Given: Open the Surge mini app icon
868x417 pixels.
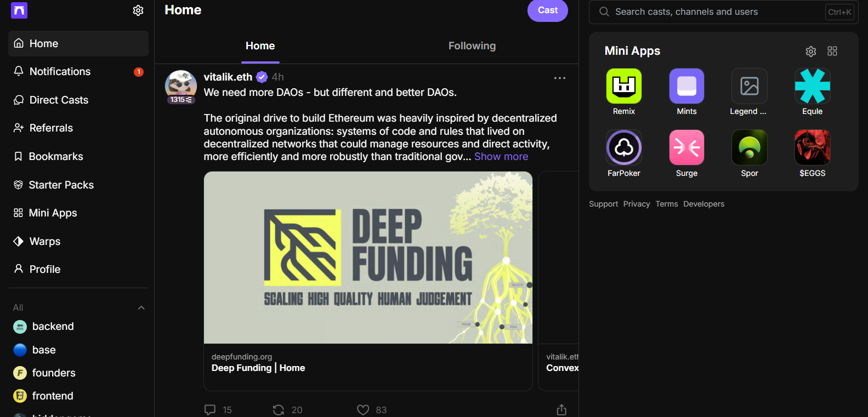Looking at the screenshot, I should pyautogui.click(x=687, y=148).
